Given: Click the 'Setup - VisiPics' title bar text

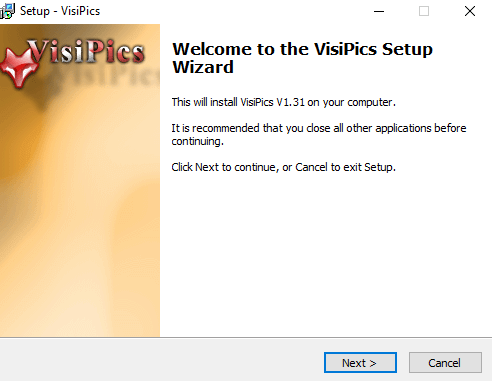Looking at the screenshot, I should [60, 11].
